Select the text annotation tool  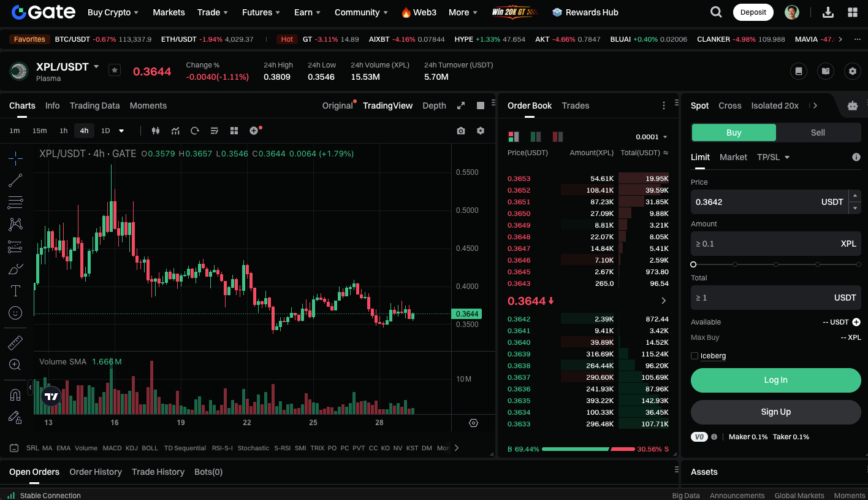(15, 291)
